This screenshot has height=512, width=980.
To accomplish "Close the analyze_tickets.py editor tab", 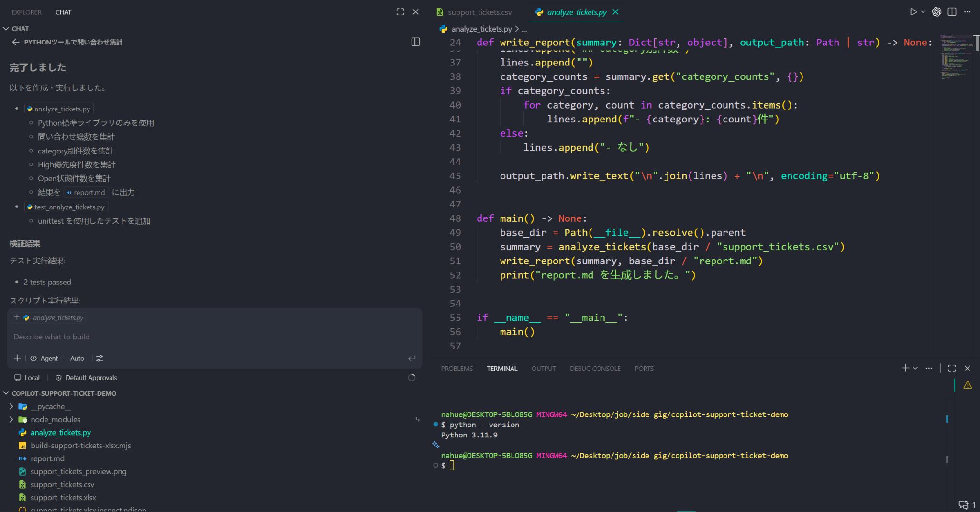I will coord(615,12).
